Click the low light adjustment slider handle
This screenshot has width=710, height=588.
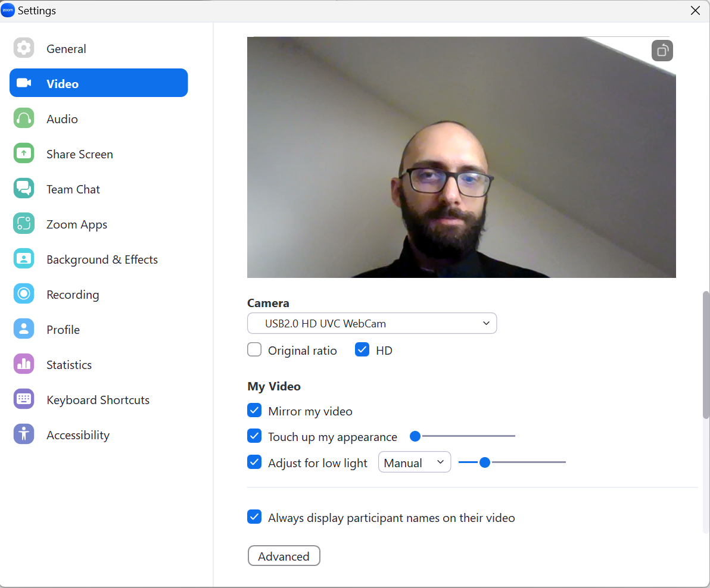pyautogui.click(x=484, y=462)
